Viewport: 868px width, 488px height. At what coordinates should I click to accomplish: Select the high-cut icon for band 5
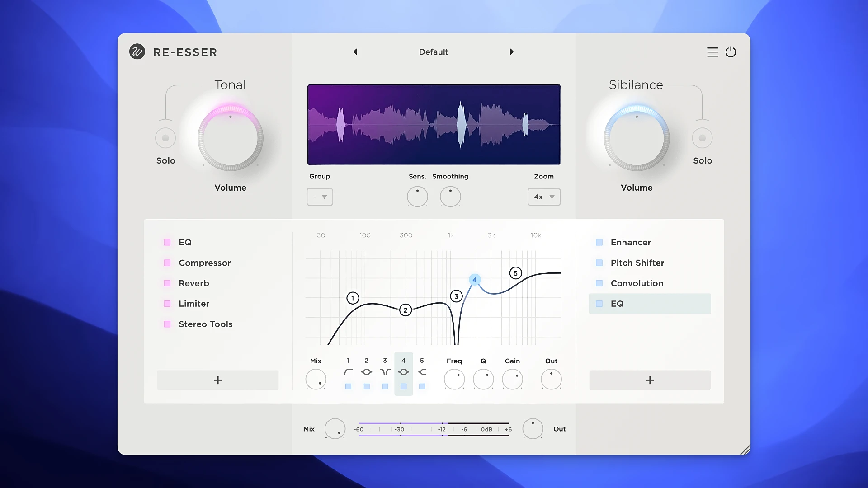(422, 372)
